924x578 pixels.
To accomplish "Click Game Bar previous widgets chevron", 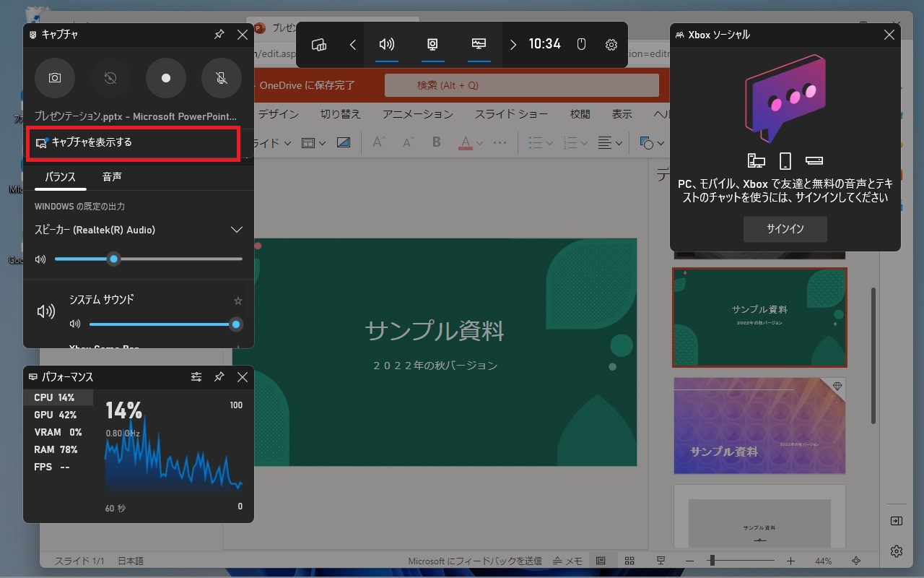I will [352, 45].
